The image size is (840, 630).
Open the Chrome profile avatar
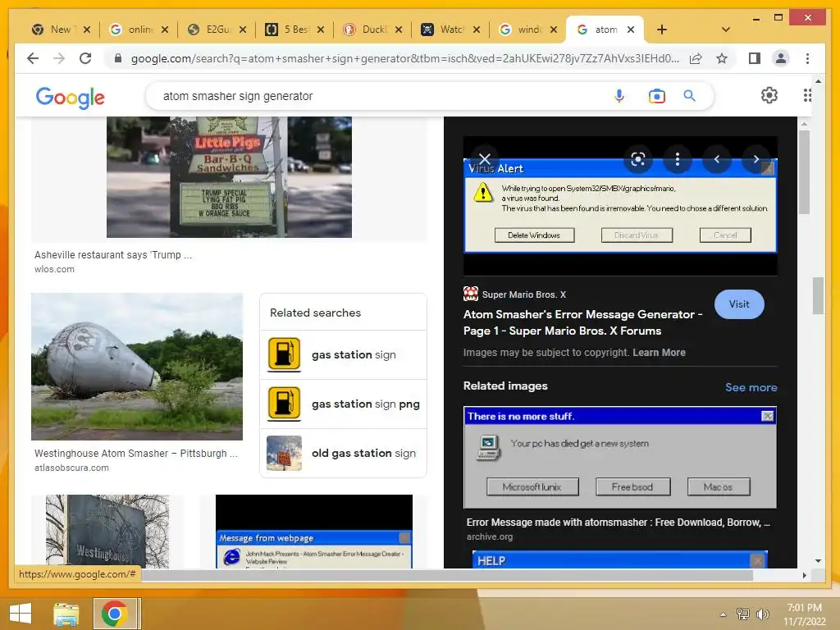(x=781, y=58)
